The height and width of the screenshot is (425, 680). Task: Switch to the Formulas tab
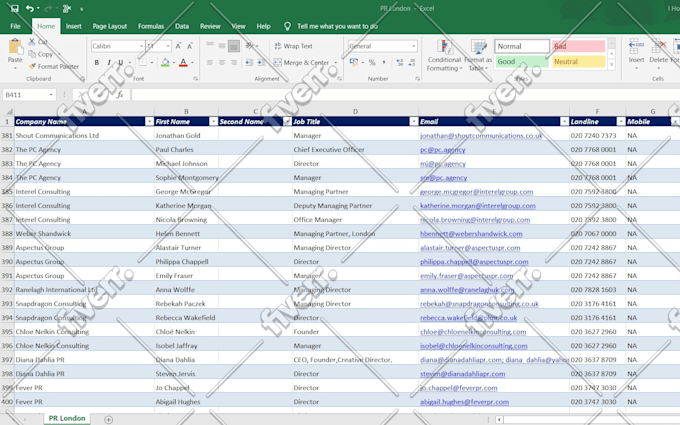pos(151,26)
